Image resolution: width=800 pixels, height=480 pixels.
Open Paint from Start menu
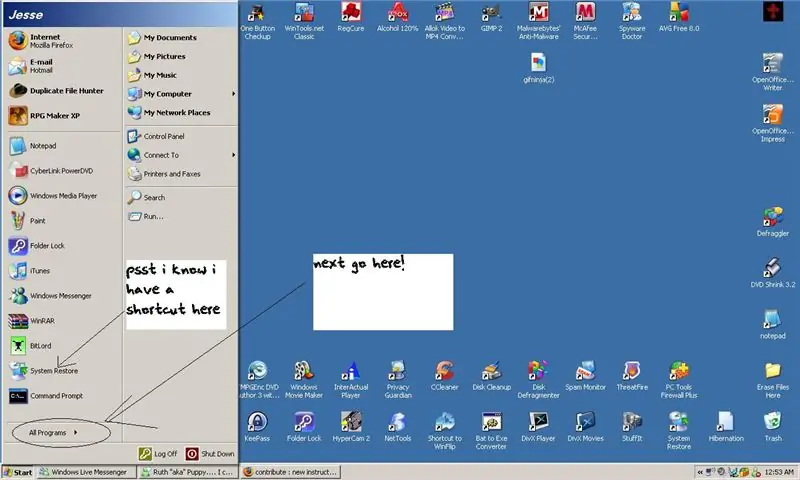[61, 221]
